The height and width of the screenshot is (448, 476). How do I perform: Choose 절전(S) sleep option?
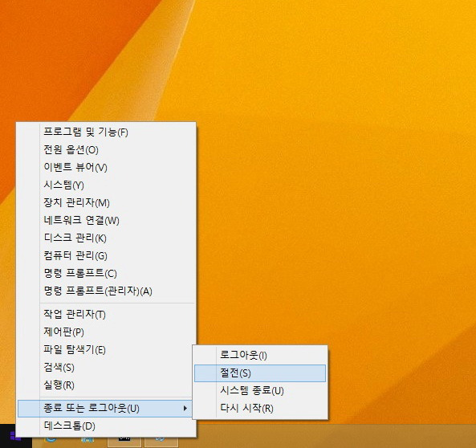click(260, 373)
